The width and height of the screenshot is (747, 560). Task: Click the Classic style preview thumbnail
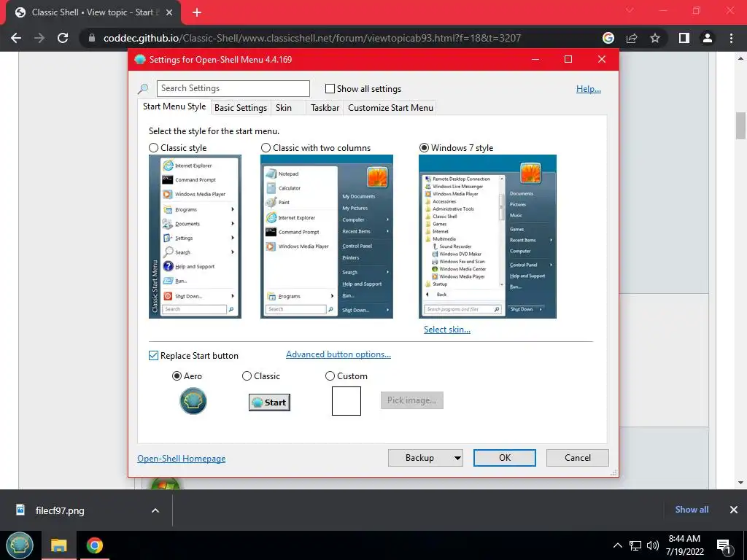195,237
